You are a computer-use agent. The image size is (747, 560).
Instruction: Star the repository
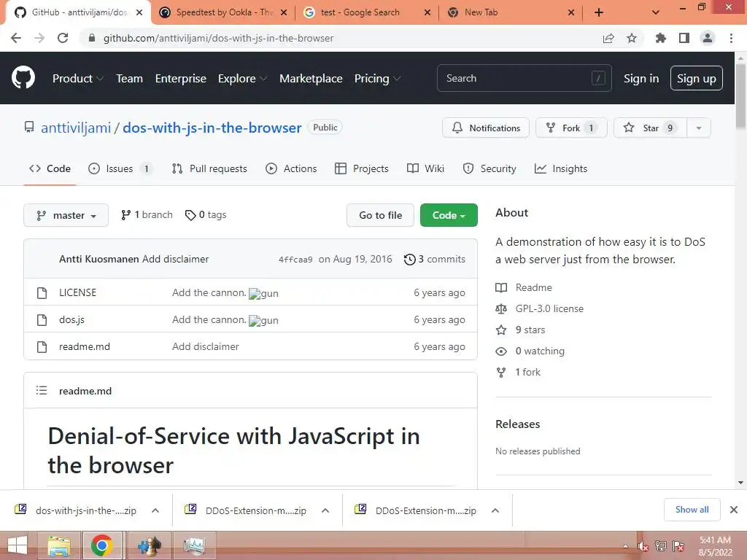[650, 128]
